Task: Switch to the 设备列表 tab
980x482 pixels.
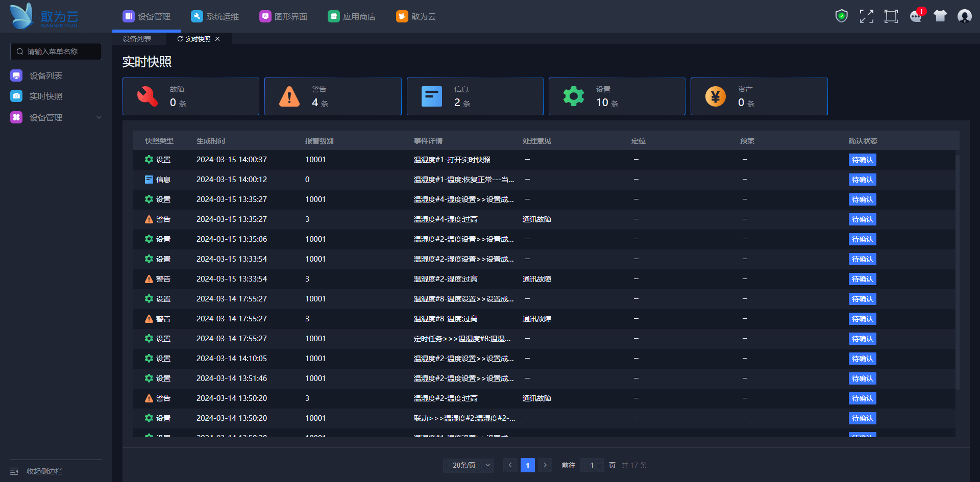Action: 137,39
